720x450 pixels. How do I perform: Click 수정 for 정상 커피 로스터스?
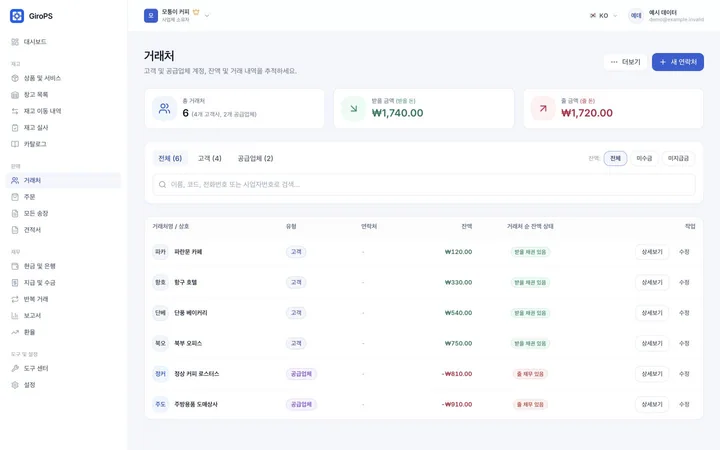[684, 374]
